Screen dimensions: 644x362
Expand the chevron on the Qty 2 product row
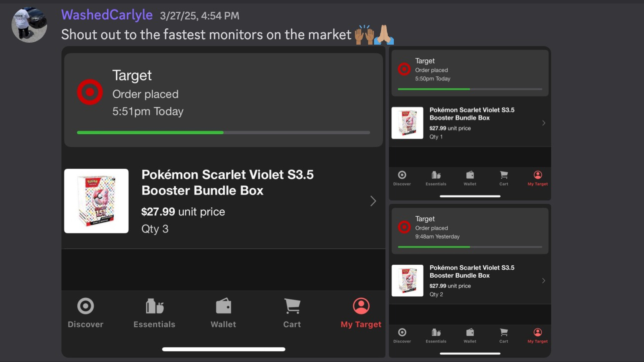point(544,280)
